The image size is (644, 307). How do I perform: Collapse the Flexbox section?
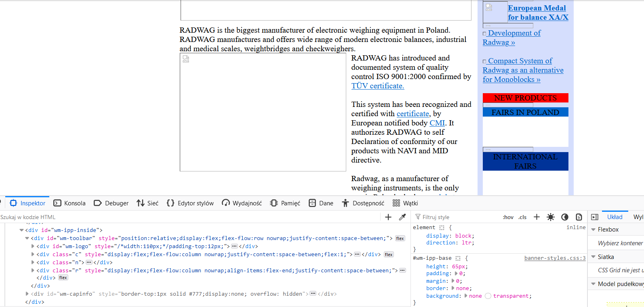click(593, 230)
